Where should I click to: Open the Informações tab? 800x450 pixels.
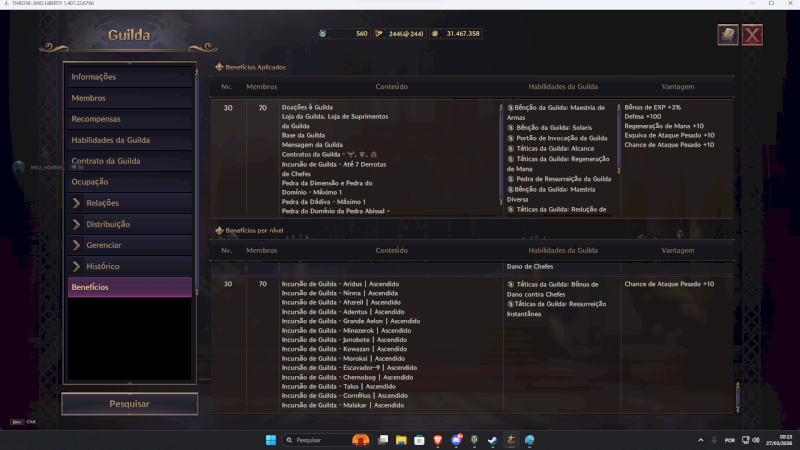130,77
